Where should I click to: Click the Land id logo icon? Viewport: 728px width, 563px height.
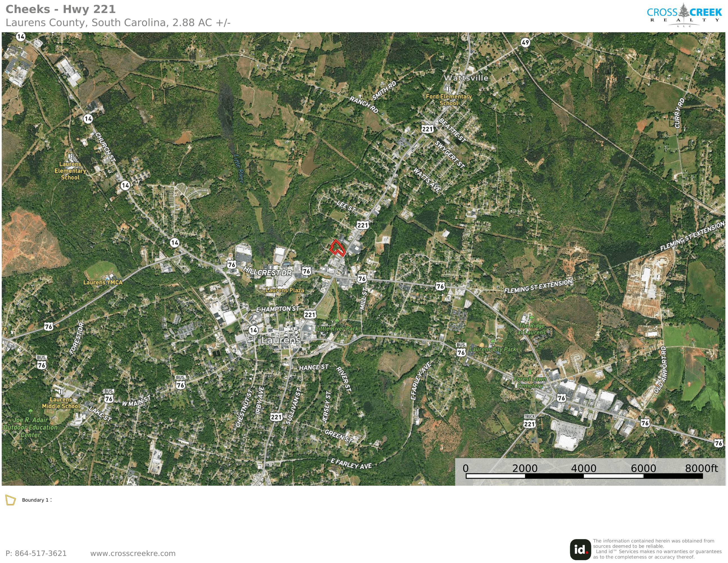[x=581, y=549]
